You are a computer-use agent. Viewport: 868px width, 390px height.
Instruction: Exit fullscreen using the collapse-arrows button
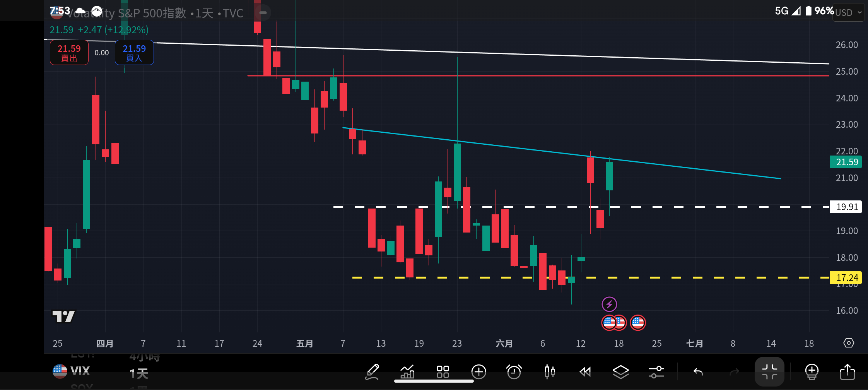click(x=769, y=372)
